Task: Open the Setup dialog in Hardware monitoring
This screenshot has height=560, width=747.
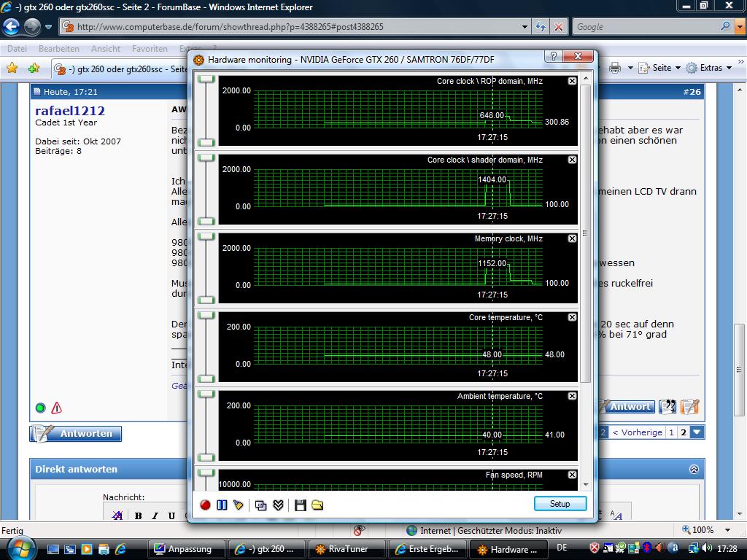Action: pos(560,504)
